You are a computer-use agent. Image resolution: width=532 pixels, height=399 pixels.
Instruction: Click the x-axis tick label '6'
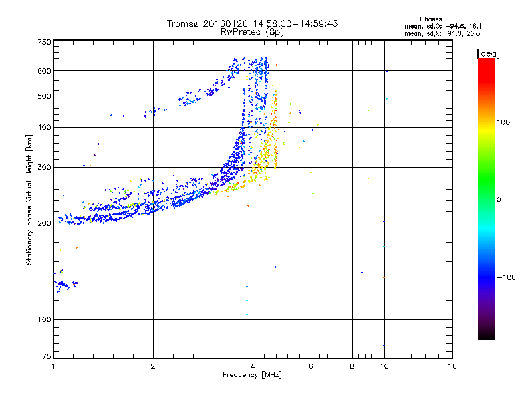coord(311,366)
